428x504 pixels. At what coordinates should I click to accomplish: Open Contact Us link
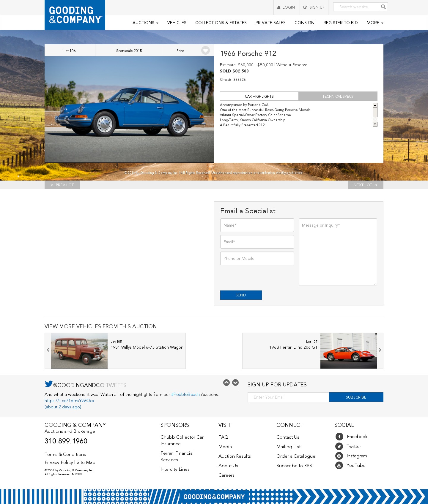288,437
